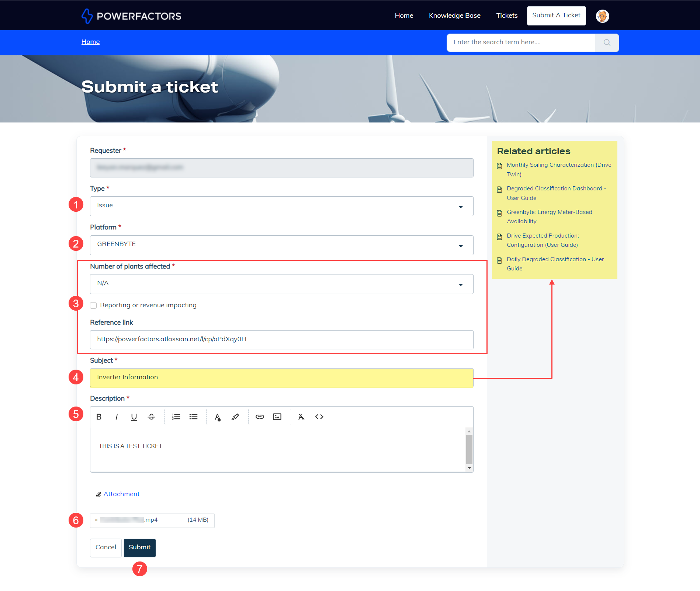Click the Submit button
This screenshot has height=591, width=700.
(x=139, y=547)
